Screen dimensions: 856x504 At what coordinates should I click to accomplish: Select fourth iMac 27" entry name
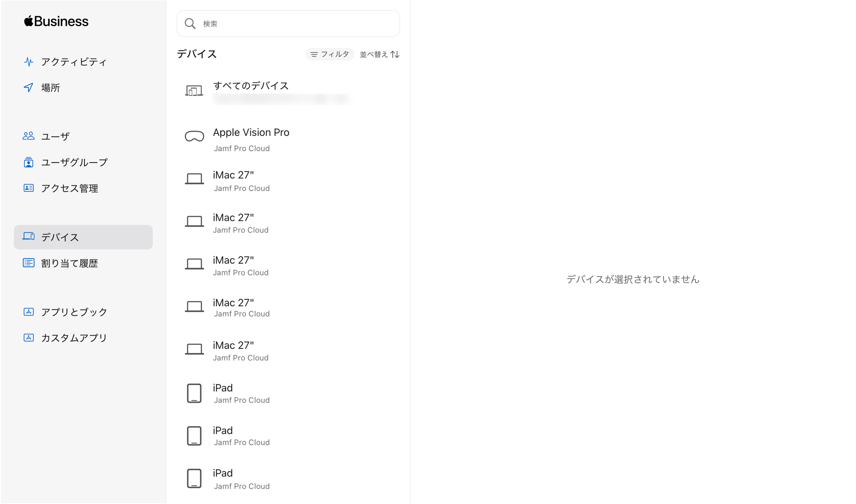pyautogui.click(x=233, y=303)
